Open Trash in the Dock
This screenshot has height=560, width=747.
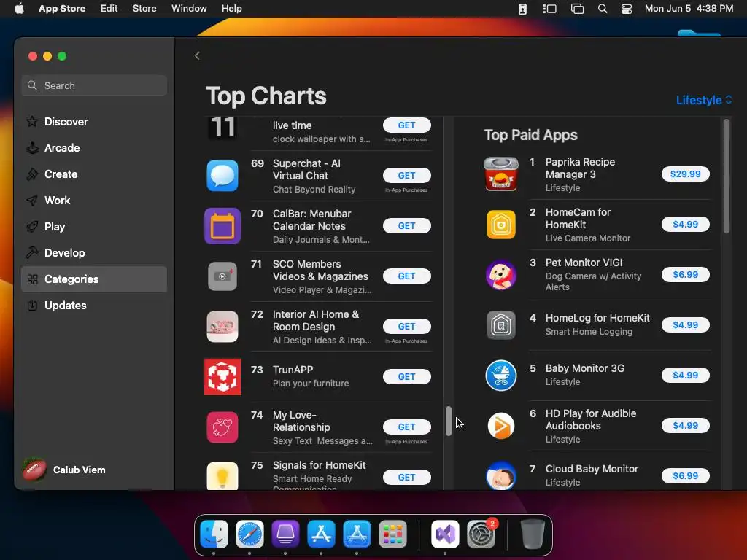click(x=532, y=534)
